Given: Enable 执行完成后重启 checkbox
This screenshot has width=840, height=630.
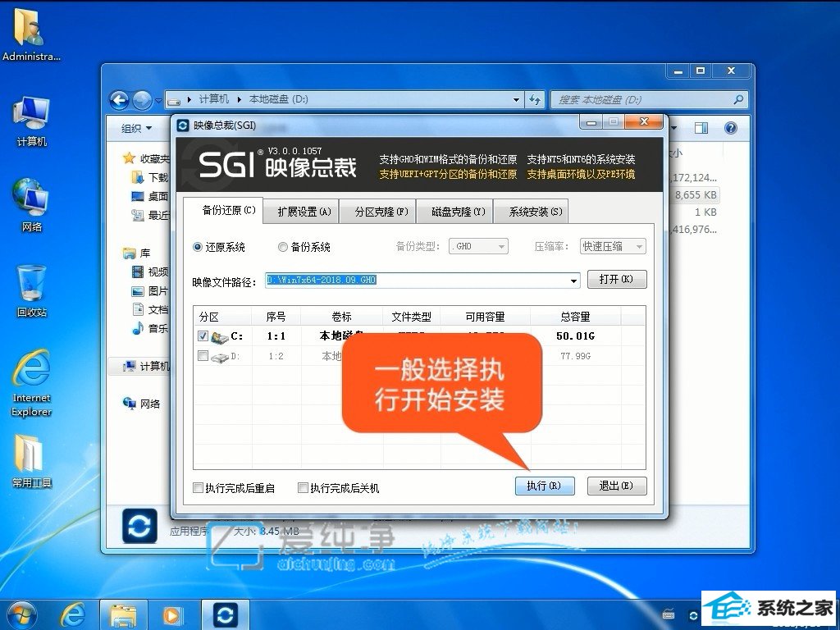Looking at the screenshot, I should tap(198, 487).
